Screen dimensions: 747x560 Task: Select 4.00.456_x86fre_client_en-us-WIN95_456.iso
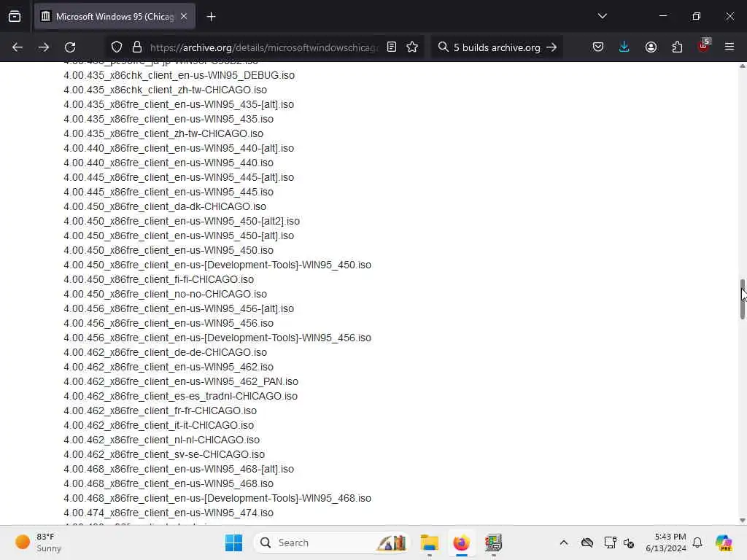(x=169, y=323)
